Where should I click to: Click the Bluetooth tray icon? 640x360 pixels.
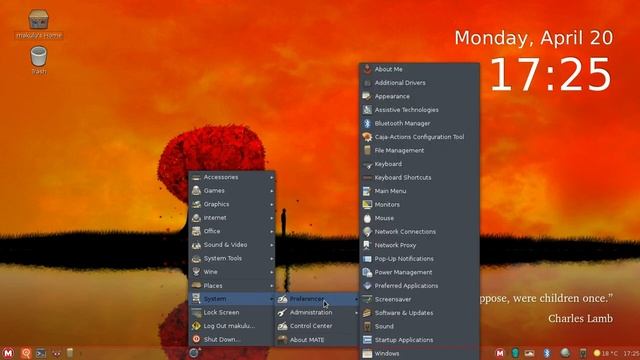[547, 353]
